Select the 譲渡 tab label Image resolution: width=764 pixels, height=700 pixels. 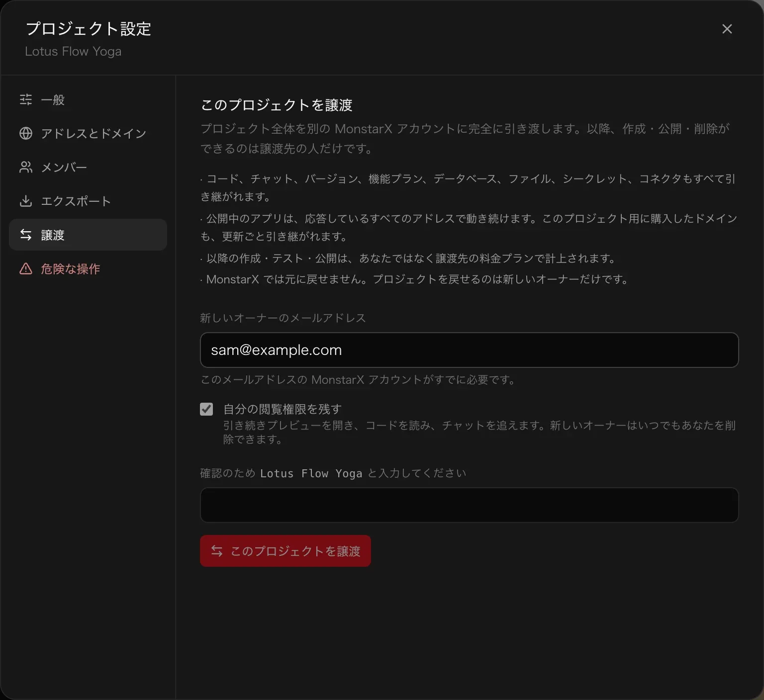[x=53, y=235]
